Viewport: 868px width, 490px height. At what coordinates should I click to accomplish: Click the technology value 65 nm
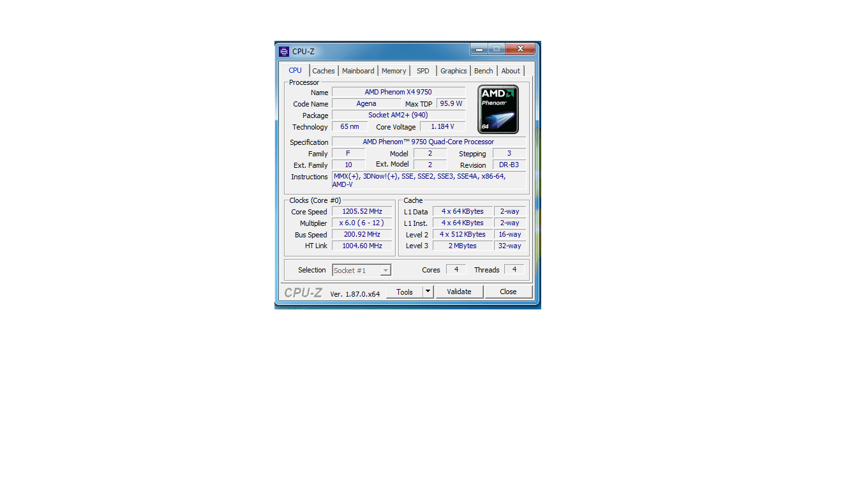350,126
